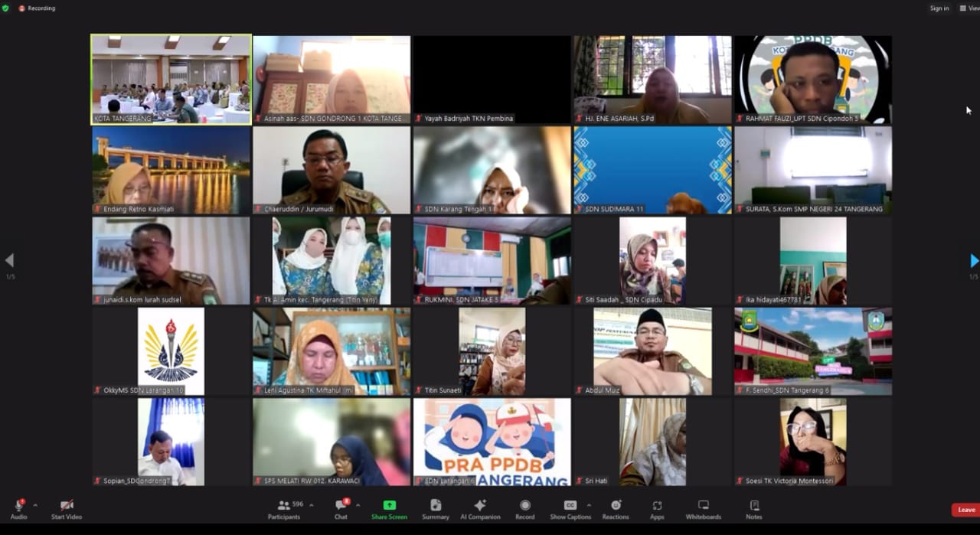980x535 pixels.
Task: Open the meeting Summary
Action: coord(436,508)
